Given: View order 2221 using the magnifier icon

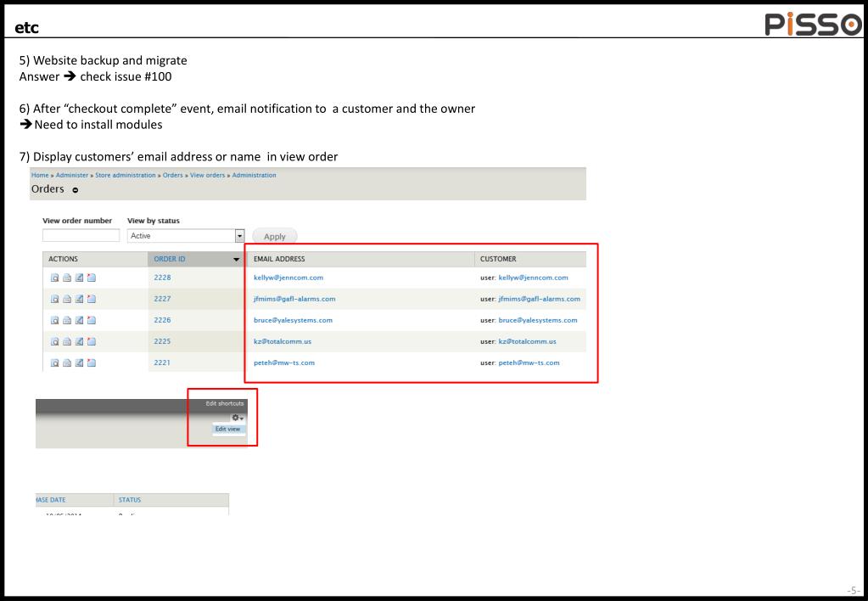Looking at the screenshot, I should click(55, 362).
